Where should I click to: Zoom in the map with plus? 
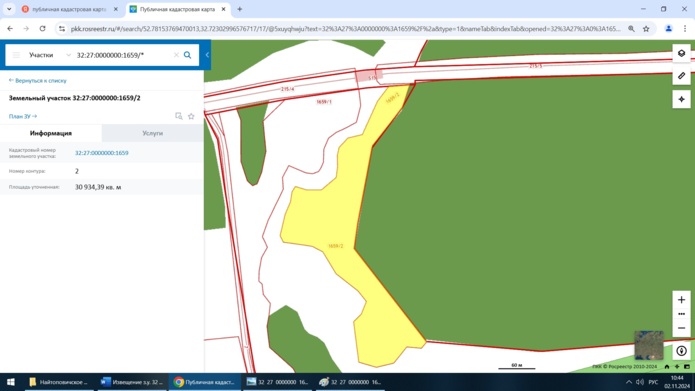(x=681, y=300)
